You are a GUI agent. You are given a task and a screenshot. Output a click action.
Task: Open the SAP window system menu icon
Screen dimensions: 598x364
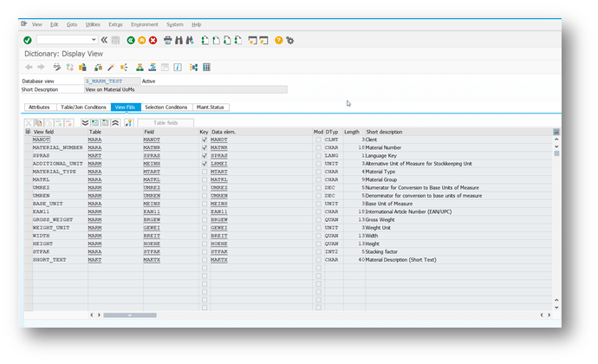(24, 24)
